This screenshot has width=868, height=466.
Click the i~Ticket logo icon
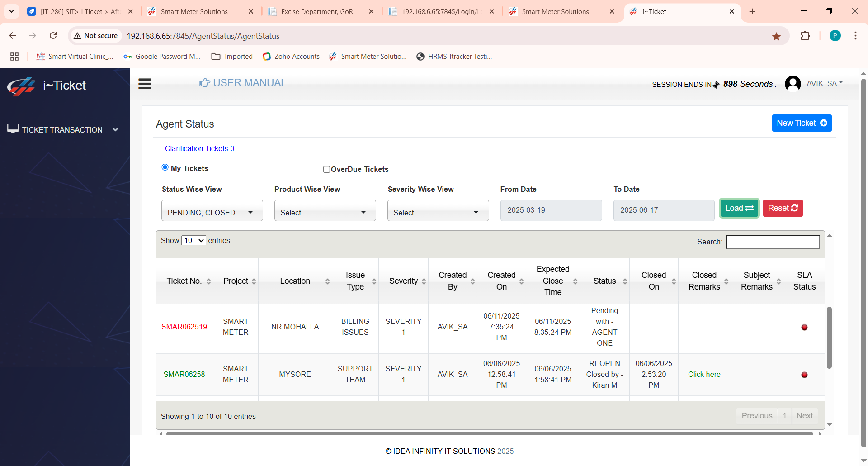click(21, 86)
